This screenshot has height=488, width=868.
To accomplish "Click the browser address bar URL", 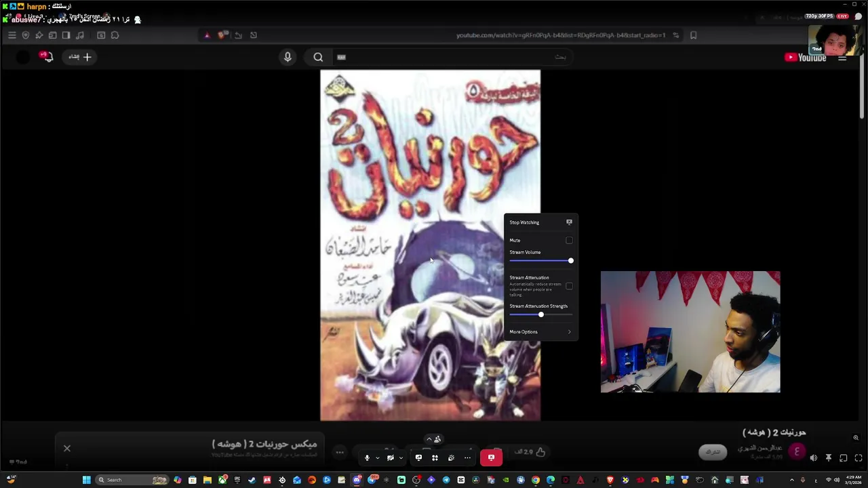I will 560,35.
